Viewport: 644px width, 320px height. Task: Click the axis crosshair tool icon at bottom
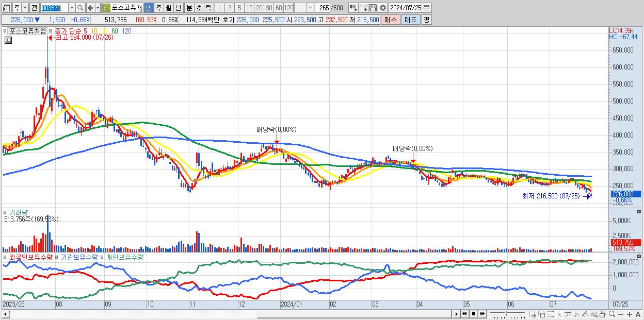tap(559, 314)
